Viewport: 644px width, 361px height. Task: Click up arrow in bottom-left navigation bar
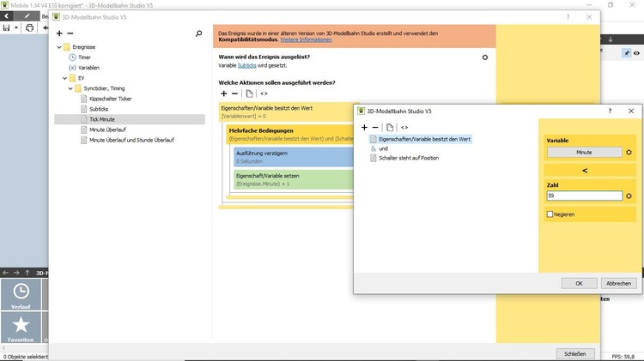(27, 273)
